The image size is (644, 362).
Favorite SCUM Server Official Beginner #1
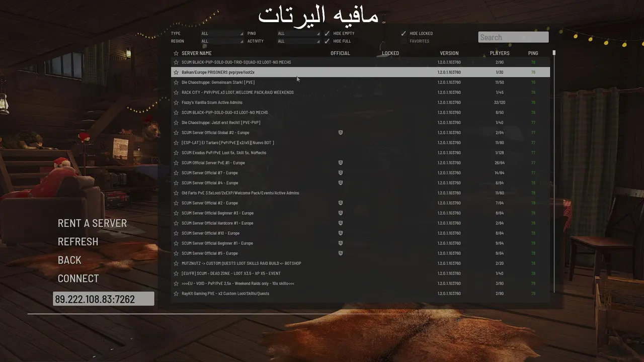pyautogui.click(x=176, y=243)
